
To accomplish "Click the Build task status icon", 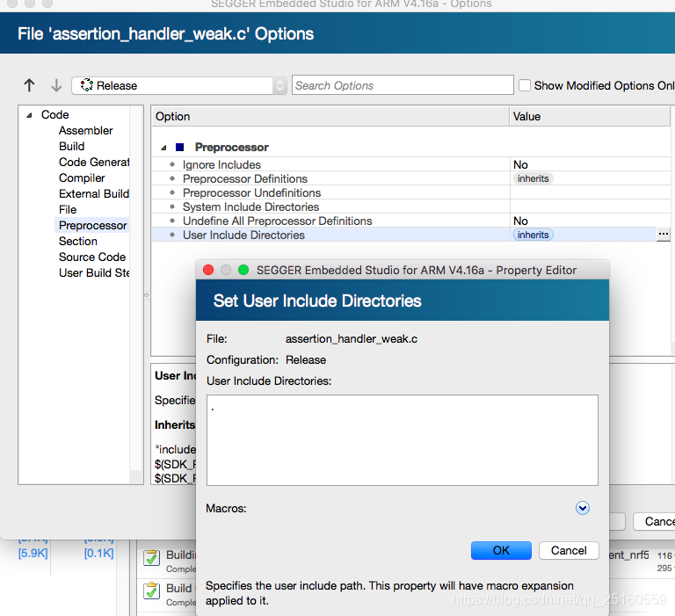I will tap(151, 591).
